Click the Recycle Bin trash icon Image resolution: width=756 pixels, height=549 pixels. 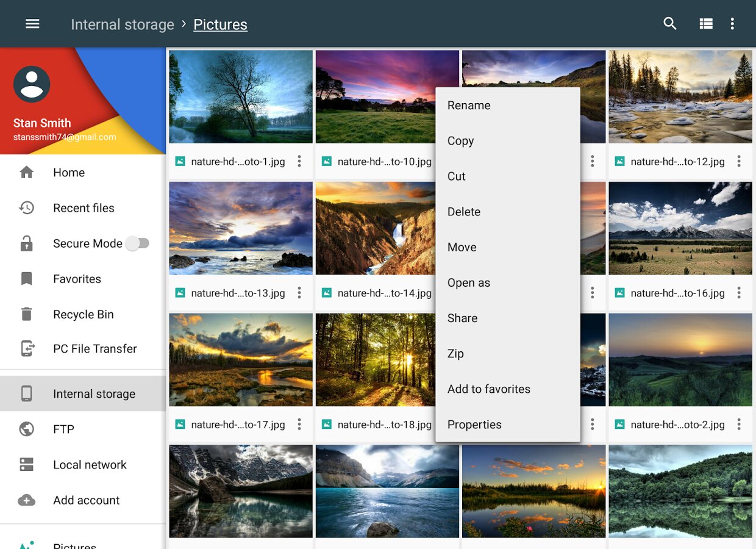(x=26, y=314)
